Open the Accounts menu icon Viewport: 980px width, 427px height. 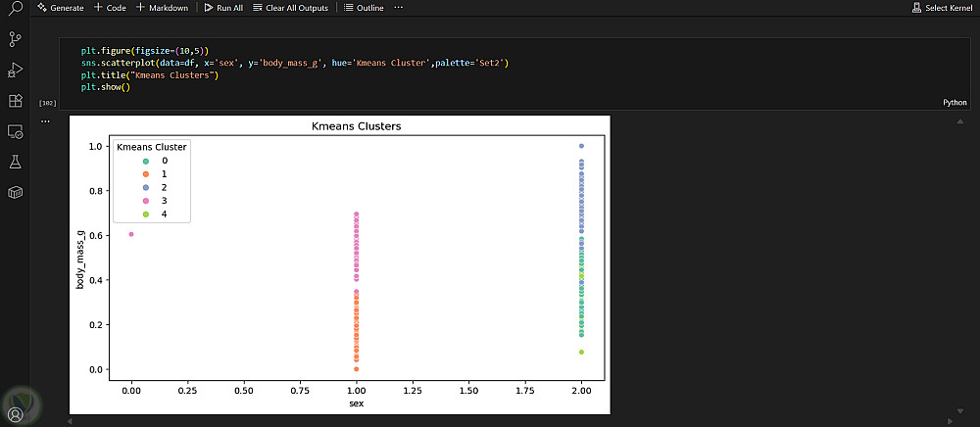(15, 414)
